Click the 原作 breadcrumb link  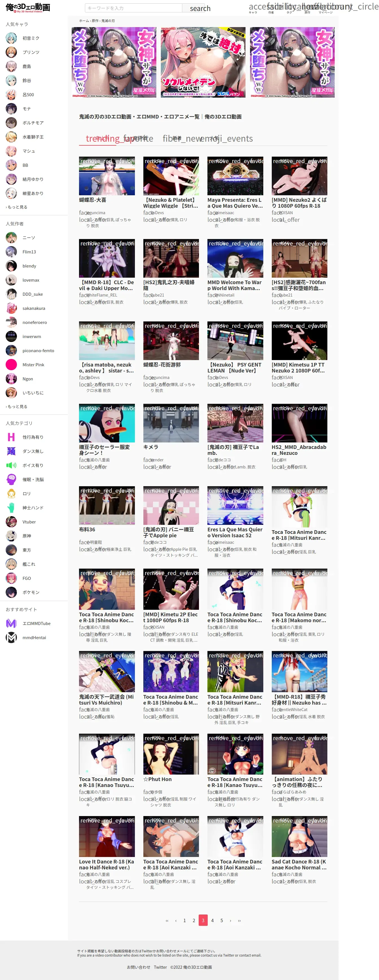click(95, 21)
